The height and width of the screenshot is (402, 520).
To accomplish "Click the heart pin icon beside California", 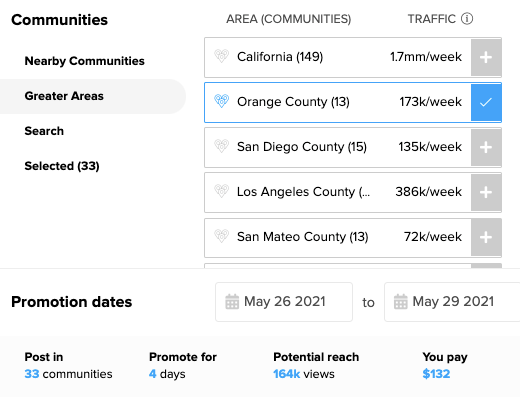I will click(x=221, y=56).
